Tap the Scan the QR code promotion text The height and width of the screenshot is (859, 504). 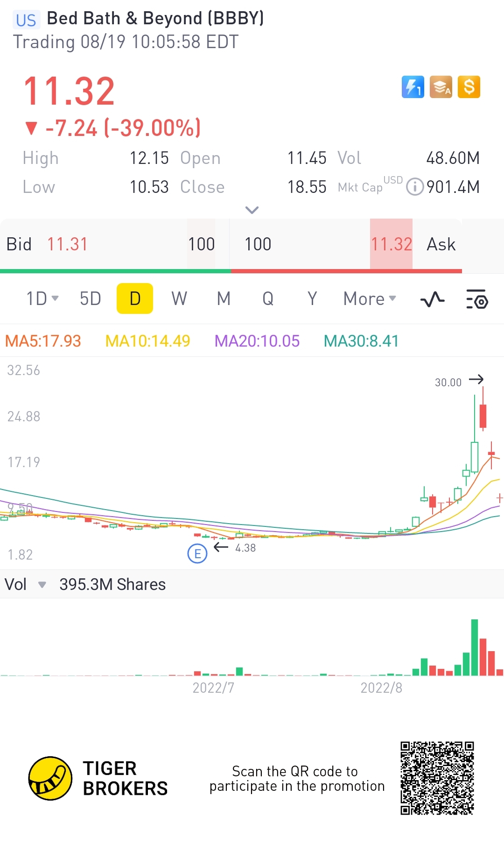coord(297,779)
